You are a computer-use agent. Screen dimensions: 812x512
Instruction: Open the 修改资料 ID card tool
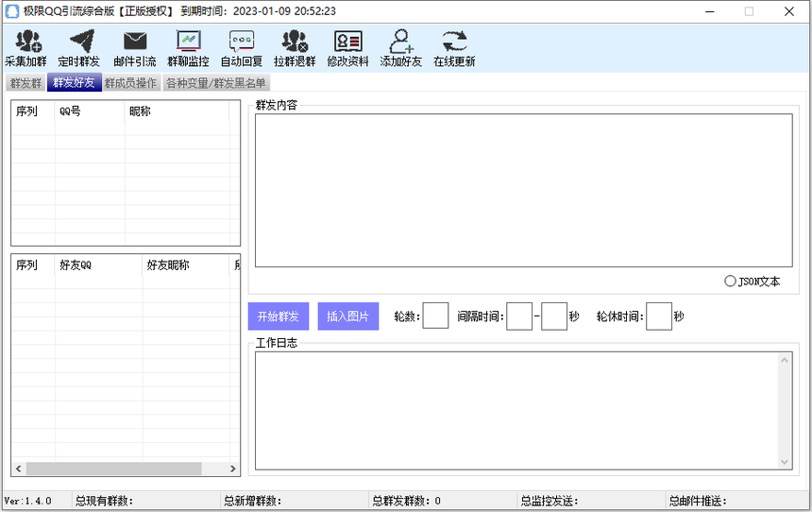(348, 48)
